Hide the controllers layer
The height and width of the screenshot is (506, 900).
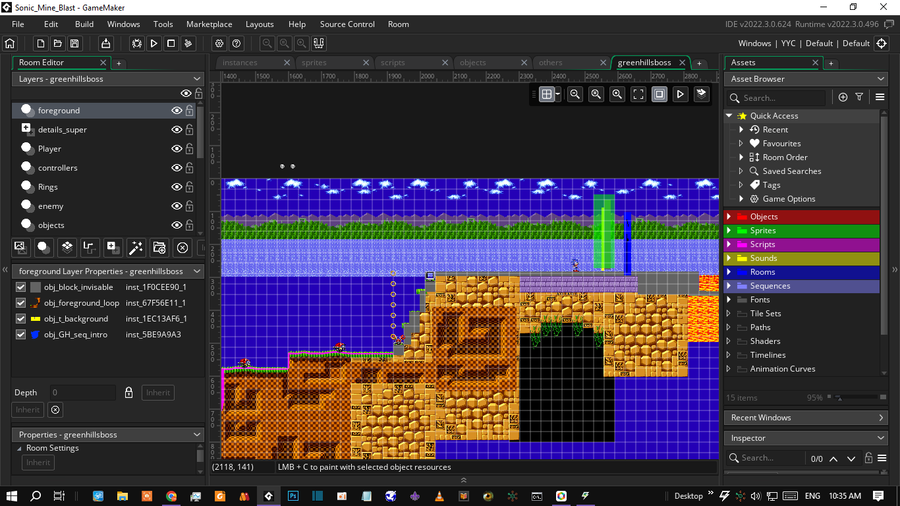pos(177,168)
